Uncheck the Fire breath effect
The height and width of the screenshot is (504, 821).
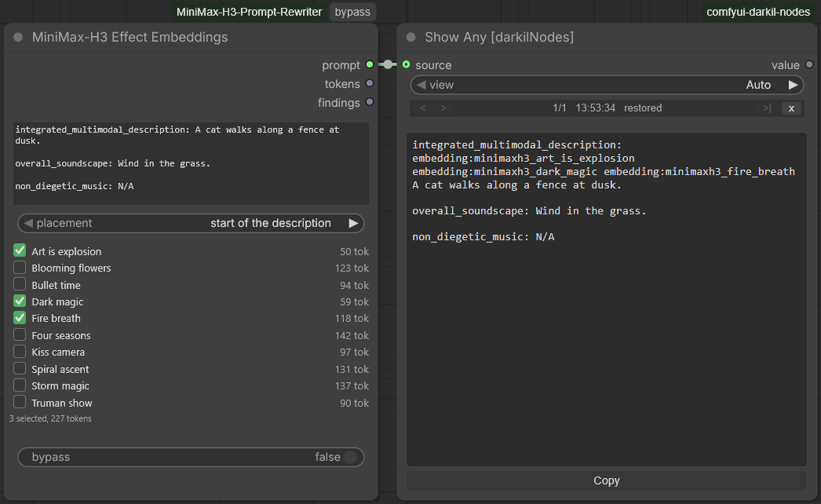[x=20, y=318]
